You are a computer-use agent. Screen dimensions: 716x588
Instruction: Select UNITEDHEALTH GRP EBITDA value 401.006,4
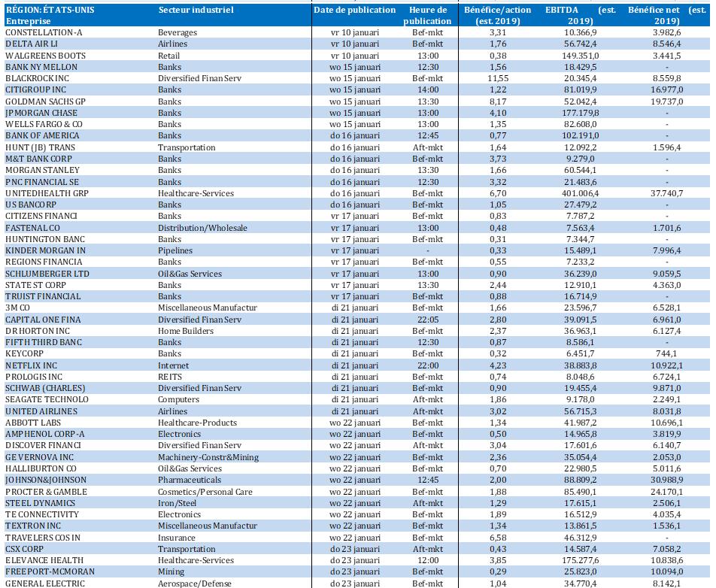point(577,193)
